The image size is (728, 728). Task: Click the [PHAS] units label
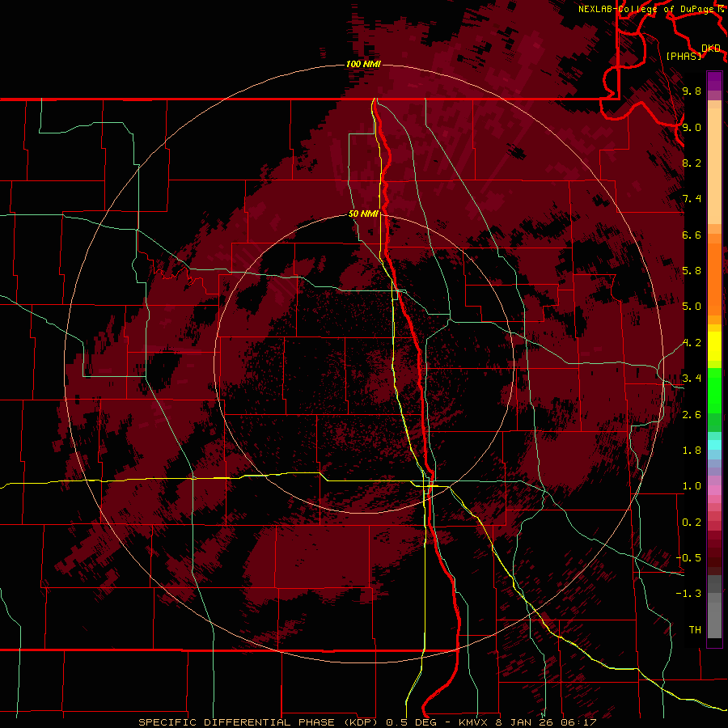pyautogui.click(x=684, y=57)
